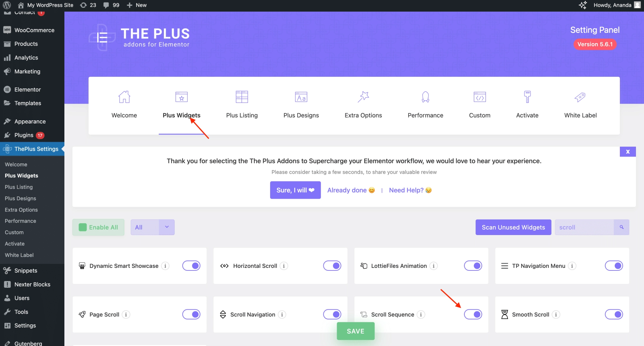Screen dimensions: 644x346
Task: Click the green SAVE button
Action: (355, 331)
